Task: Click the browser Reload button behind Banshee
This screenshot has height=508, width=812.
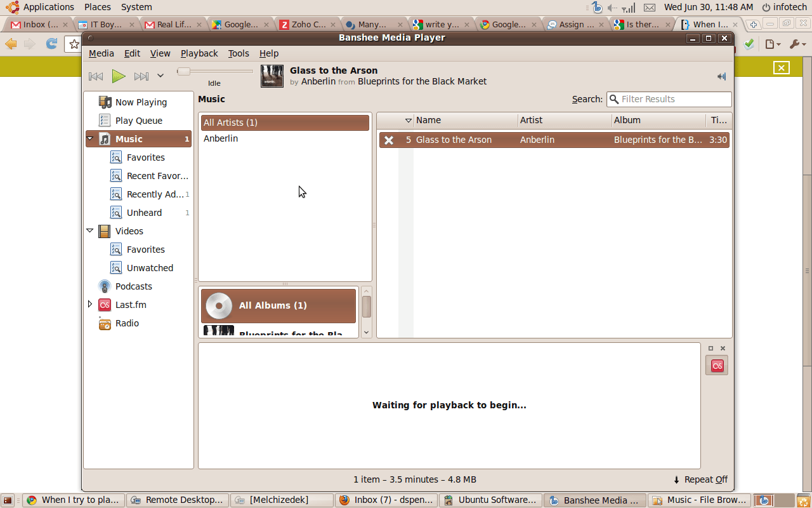Action: pyautogui.click(x=51, y=44)
